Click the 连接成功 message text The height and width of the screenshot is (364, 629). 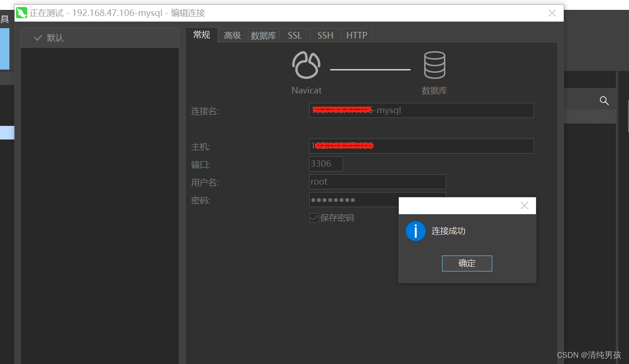click(449, 231)
